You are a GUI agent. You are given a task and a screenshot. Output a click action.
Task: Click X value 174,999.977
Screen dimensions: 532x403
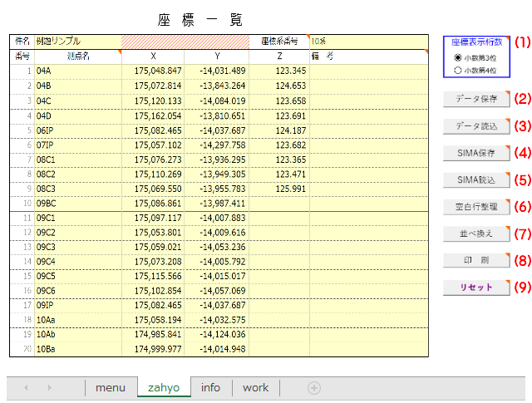153,349
